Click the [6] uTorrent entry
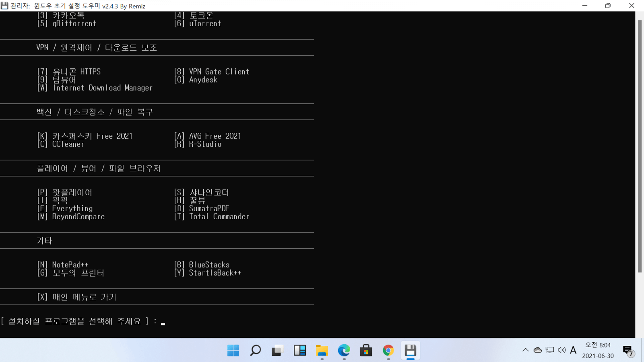Screen dimensions: 644x362 pyautogui.click(x=198, y=23)
